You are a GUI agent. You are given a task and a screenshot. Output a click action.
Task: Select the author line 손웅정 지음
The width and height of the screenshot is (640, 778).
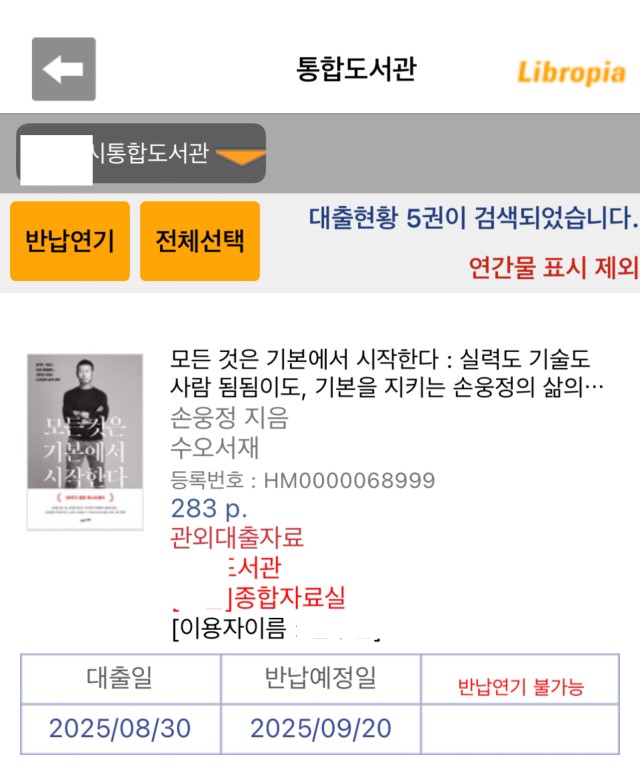tap(229, 417)
